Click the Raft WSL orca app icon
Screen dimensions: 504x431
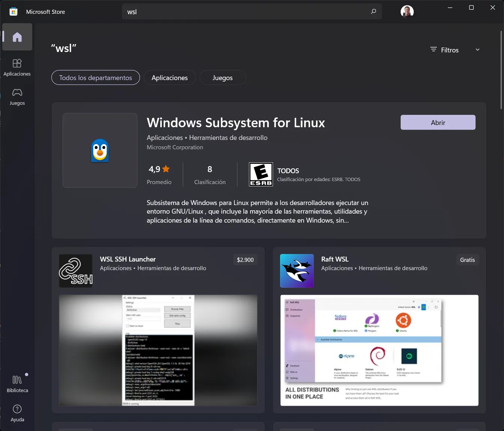(x=297, y=271)
